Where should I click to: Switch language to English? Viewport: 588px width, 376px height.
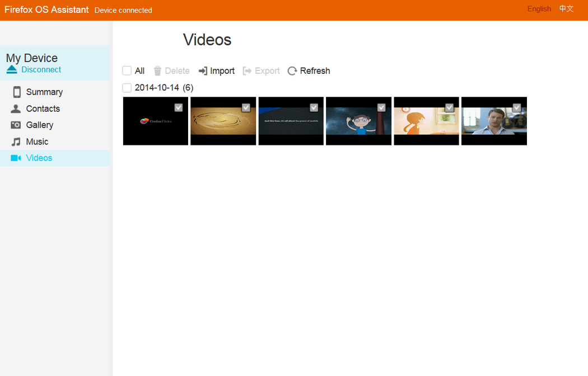[539, 9]
